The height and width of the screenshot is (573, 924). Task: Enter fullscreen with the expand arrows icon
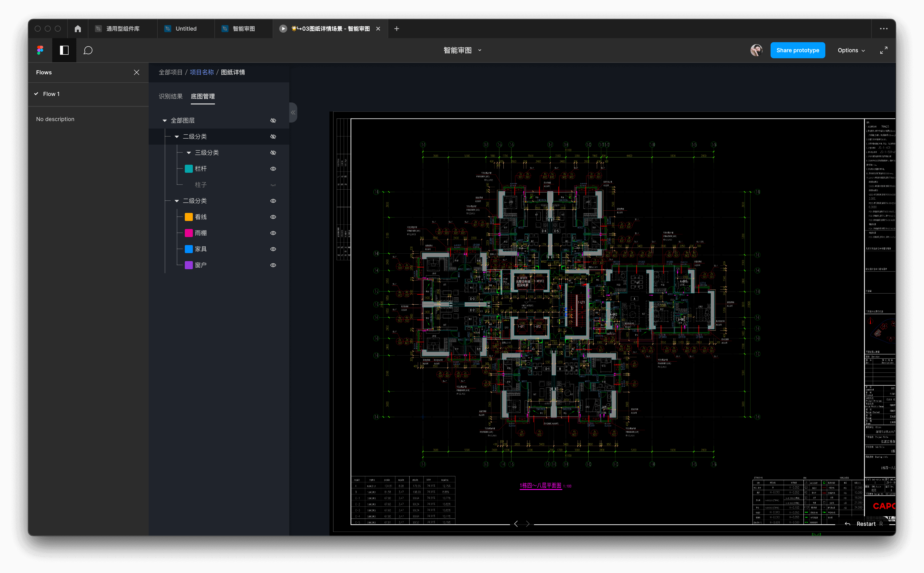pyautogui.click(x=884, y=50)
